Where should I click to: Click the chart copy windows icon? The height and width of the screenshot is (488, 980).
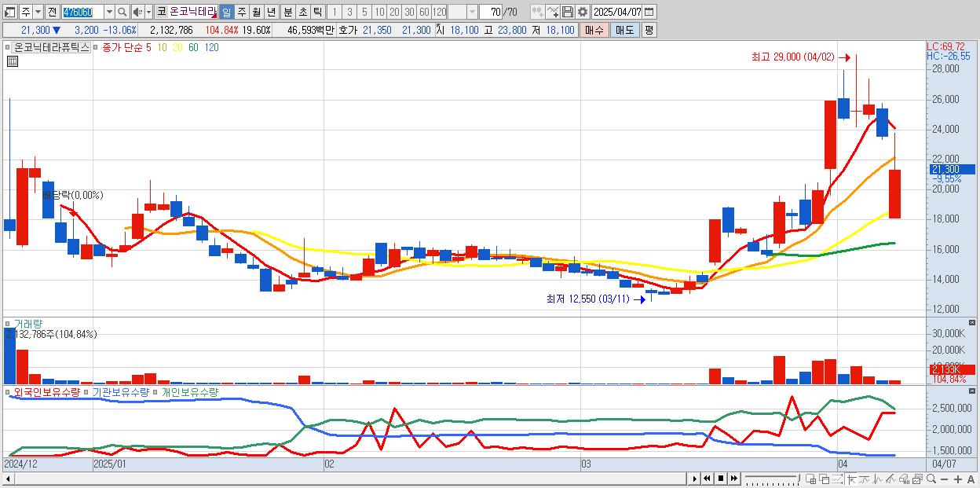[917, 479]
